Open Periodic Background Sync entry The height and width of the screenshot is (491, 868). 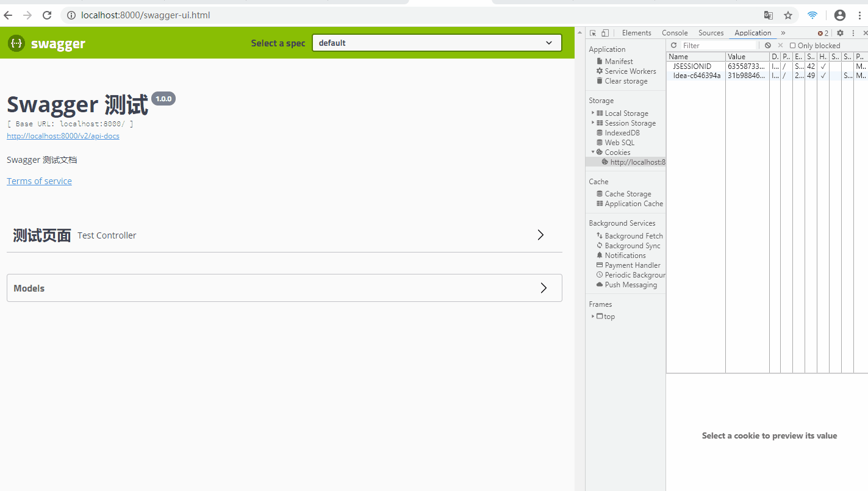[631, 275]
